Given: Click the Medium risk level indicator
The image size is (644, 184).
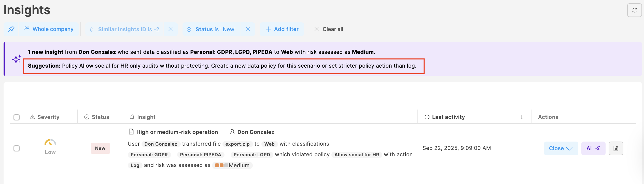Looking at the screenshot, I should coord(232,165).
